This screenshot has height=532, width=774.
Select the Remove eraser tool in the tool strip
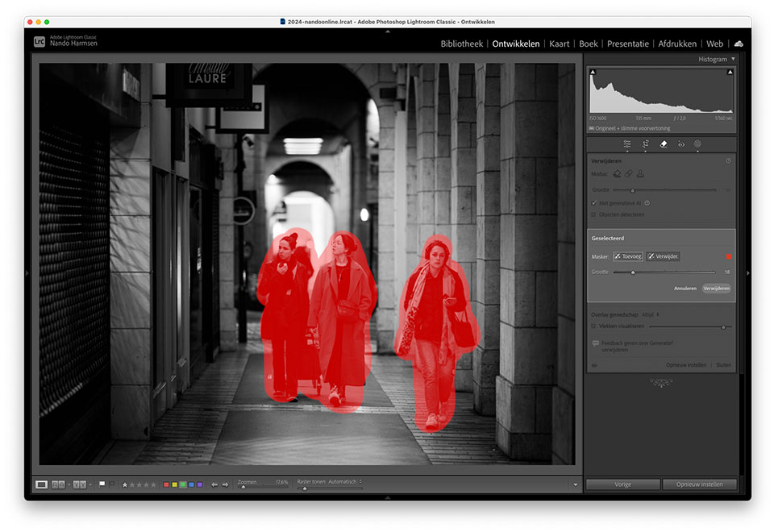664,144
